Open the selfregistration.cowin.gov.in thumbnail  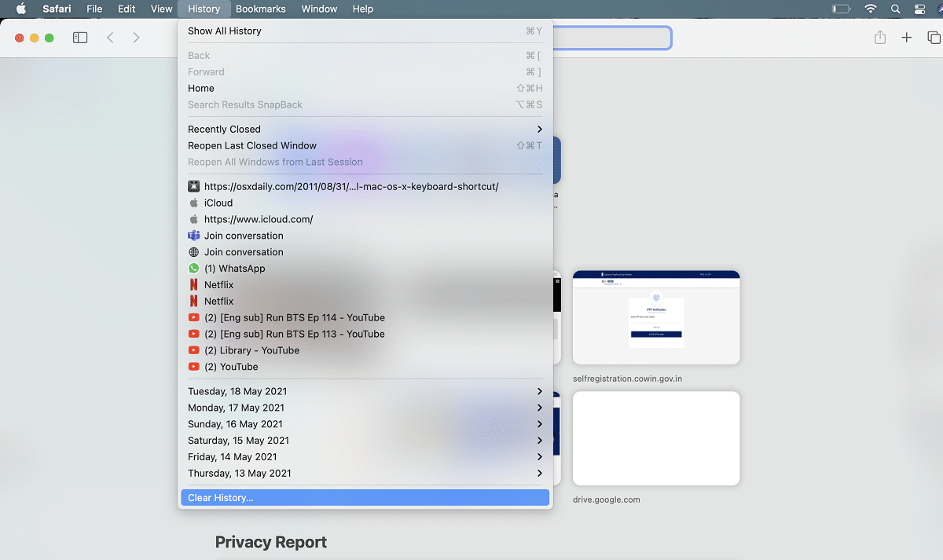coord(656,317)
